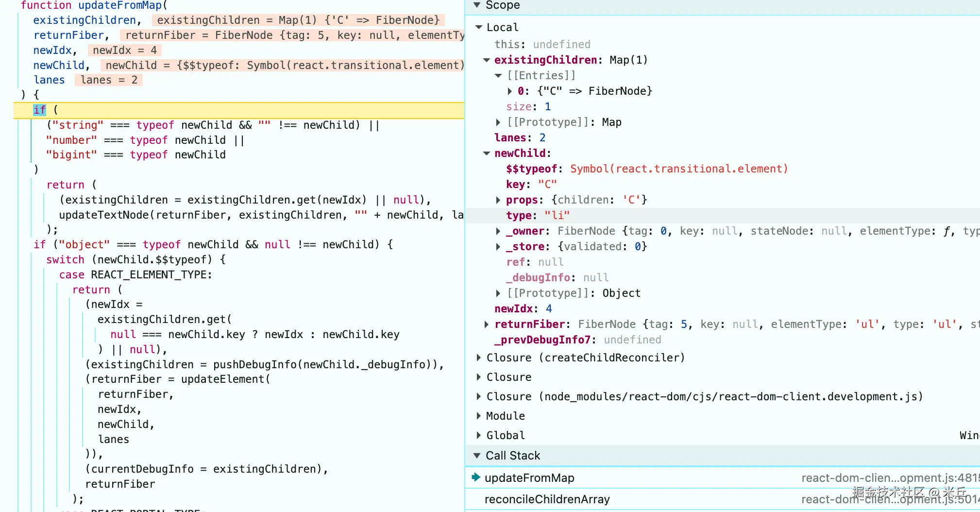Click inline value 'lanes = 2'
Screen dimensions: 980x512
tap(109, 80)
